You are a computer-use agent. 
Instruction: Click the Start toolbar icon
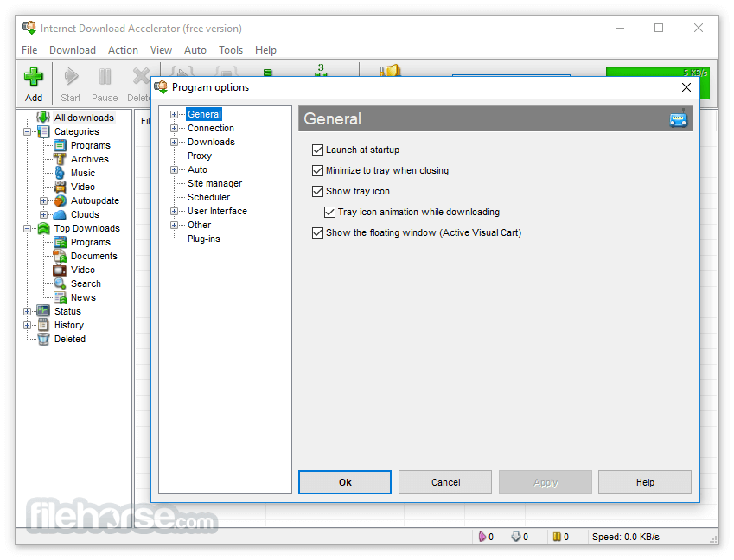click(x=71, y=76)
